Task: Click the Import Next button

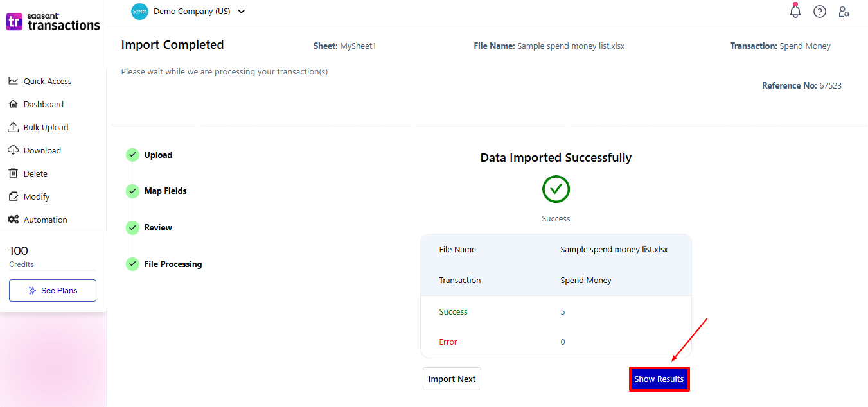Action: click(452, 379)
